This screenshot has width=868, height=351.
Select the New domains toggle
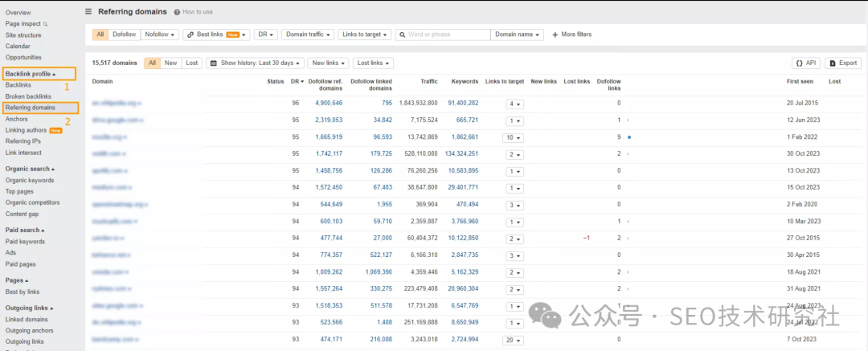click(171, 63)
